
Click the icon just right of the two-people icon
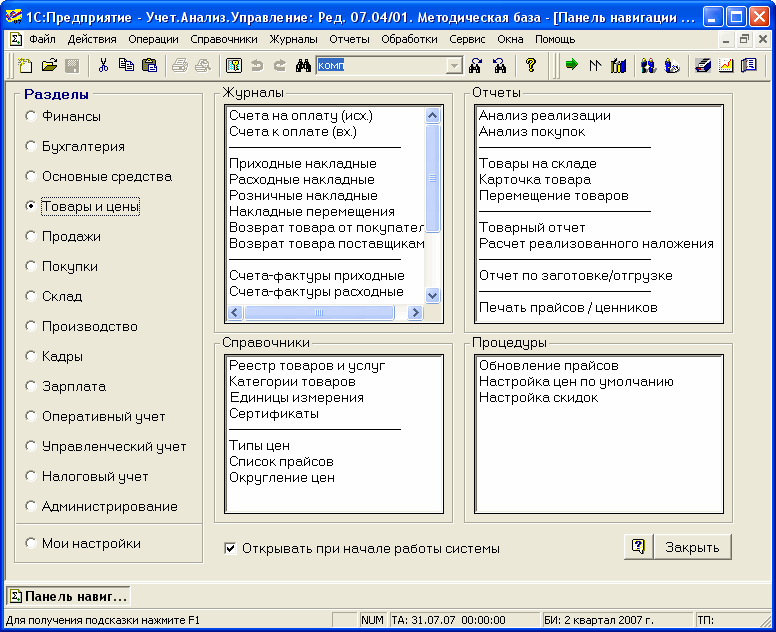pos(672,65)
